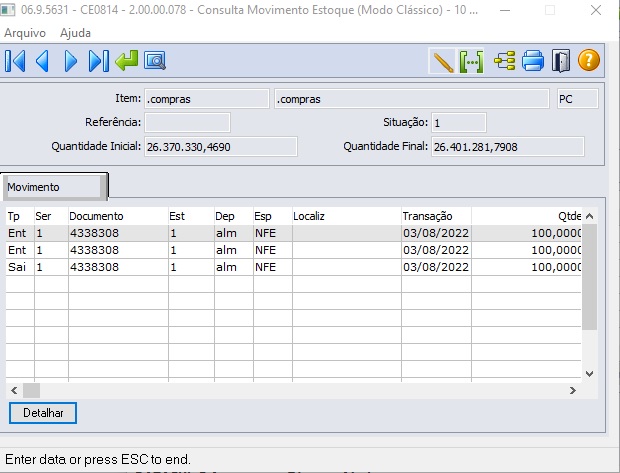Click the Quantidade Final field
Image resolution: width=620 pixels, height=473 pixels.
tap(508, 147)
